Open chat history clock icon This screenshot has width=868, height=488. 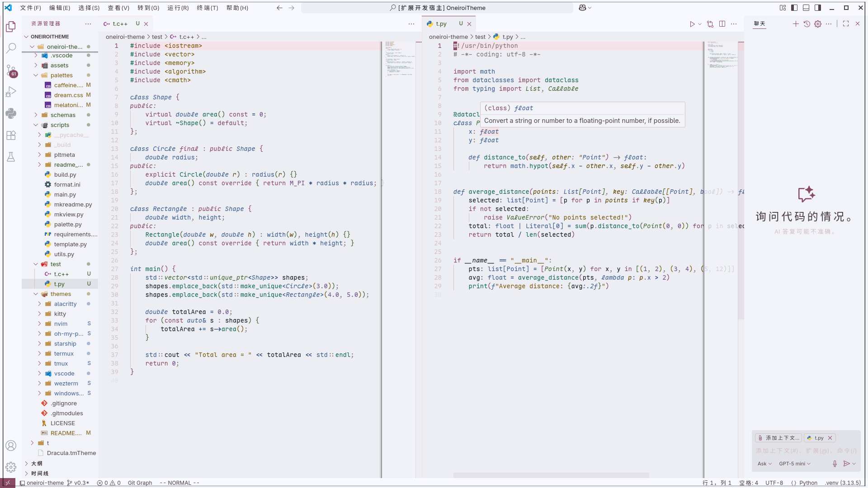(x=807, y=24)
